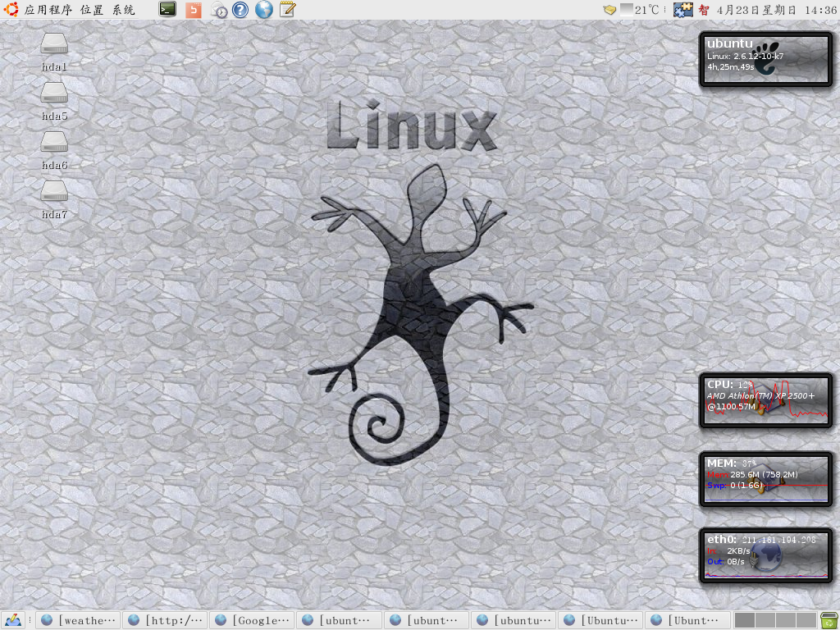Select the last workspace in the switcher
The image size is (840, 630).
click(806, 620)
